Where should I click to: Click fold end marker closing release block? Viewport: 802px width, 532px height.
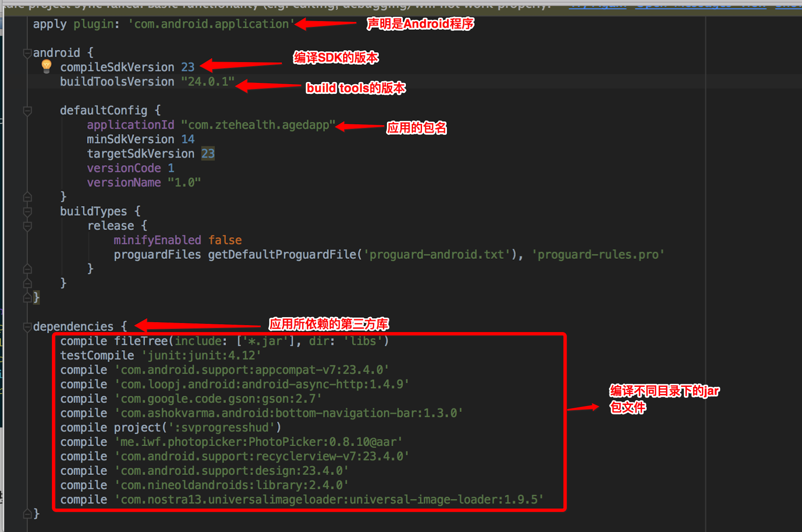[27, 269]
